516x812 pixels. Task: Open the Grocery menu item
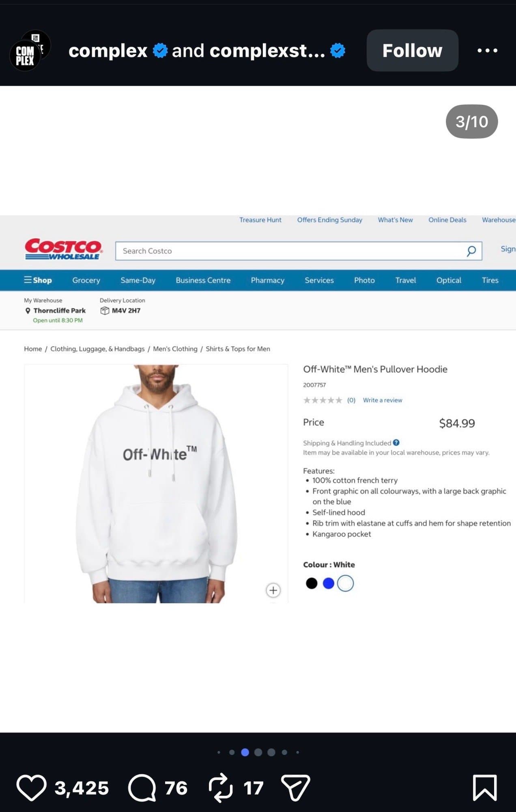86,280
